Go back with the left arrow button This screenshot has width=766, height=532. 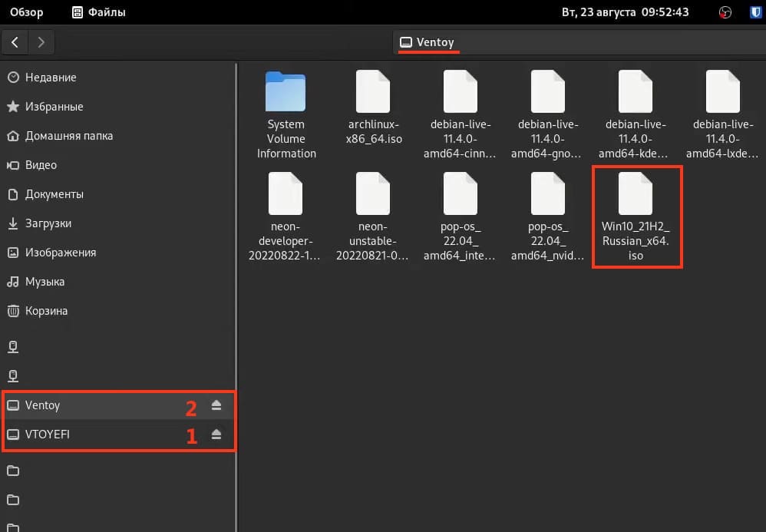point(15,42)
